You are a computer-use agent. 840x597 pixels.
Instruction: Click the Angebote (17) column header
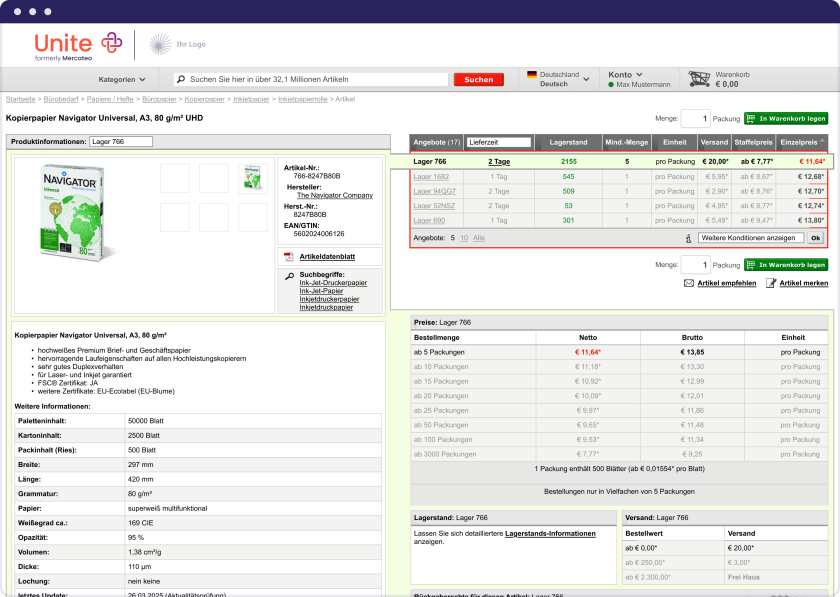click(437, 143)
